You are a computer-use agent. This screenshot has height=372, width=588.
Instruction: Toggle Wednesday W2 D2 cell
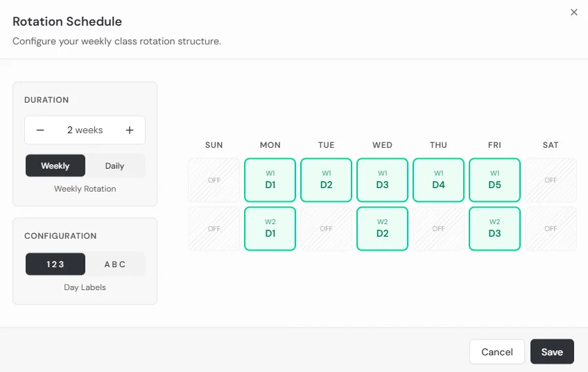point(382,228)
